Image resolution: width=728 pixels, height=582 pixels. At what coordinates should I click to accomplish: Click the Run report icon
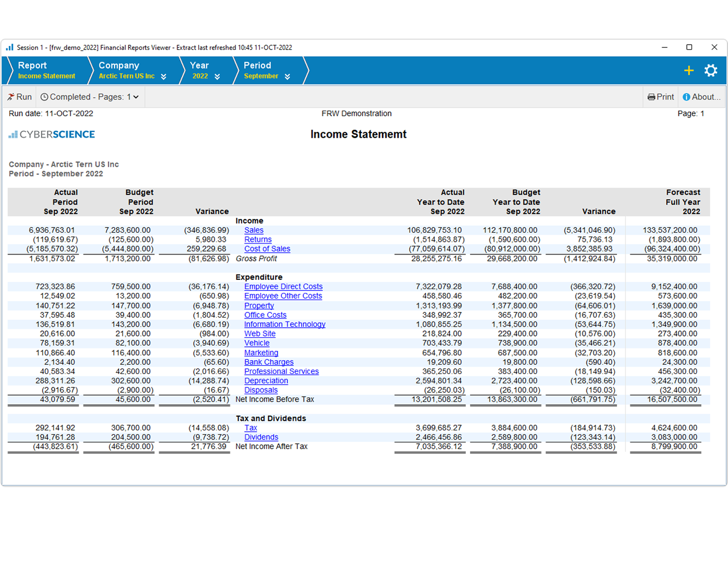pyautogui.click(x=11, y=97)
